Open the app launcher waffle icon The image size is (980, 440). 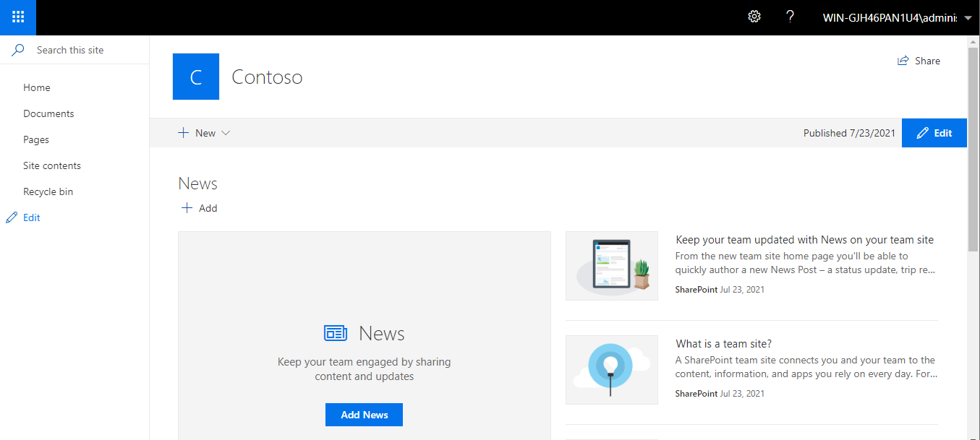tap(18, 17)
